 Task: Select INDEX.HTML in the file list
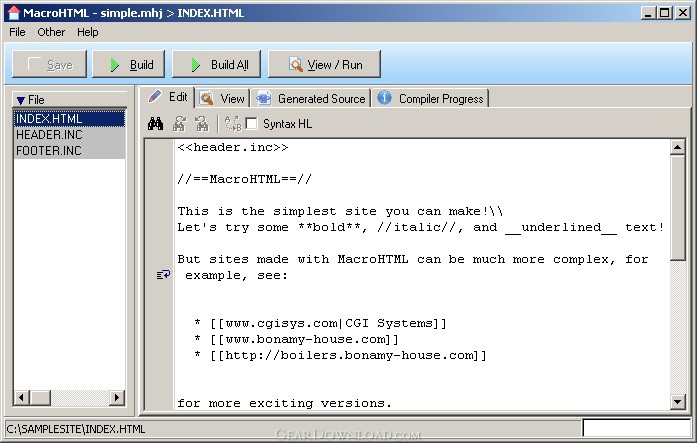tap(69, 119)
